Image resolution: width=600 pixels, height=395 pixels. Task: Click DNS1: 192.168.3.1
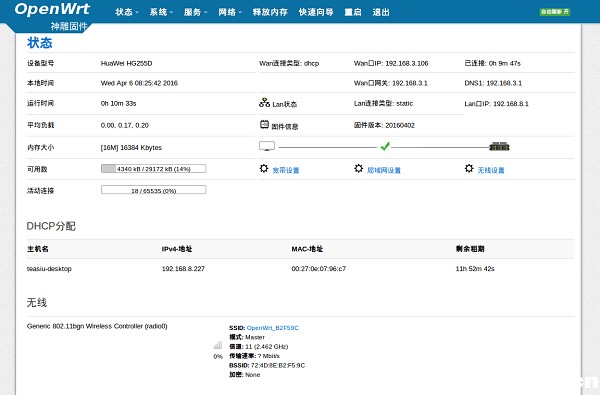tap(493, 83)
